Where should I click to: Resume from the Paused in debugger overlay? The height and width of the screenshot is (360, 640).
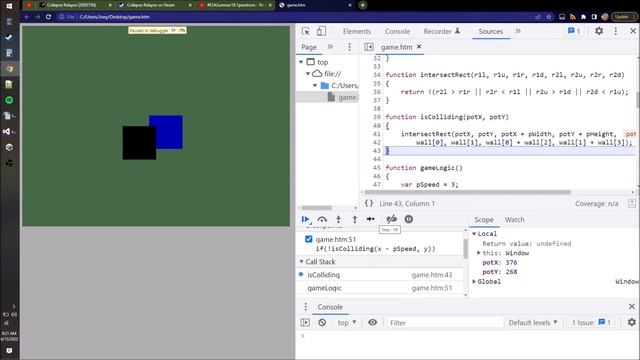173,30
